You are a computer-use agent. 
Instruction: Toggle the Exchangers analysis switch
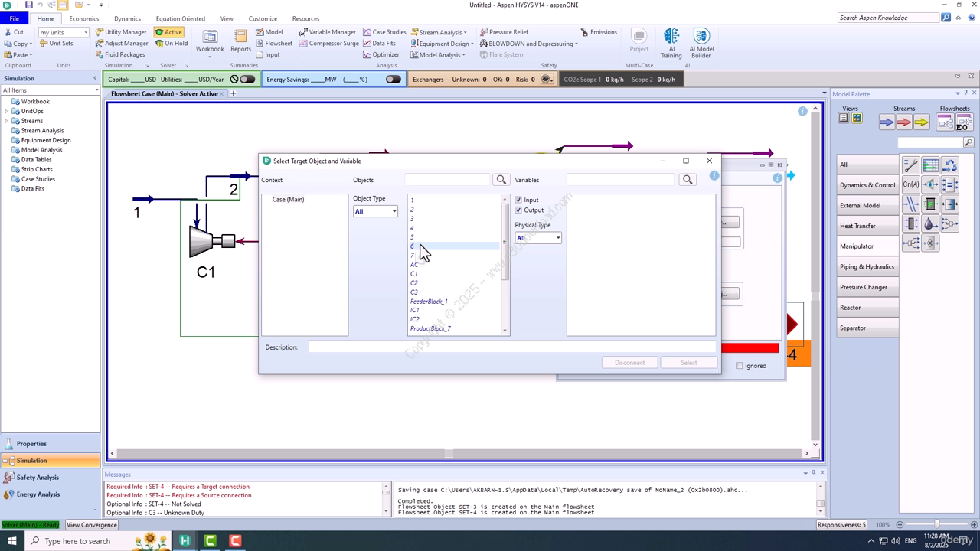click(x=547, y=79)
